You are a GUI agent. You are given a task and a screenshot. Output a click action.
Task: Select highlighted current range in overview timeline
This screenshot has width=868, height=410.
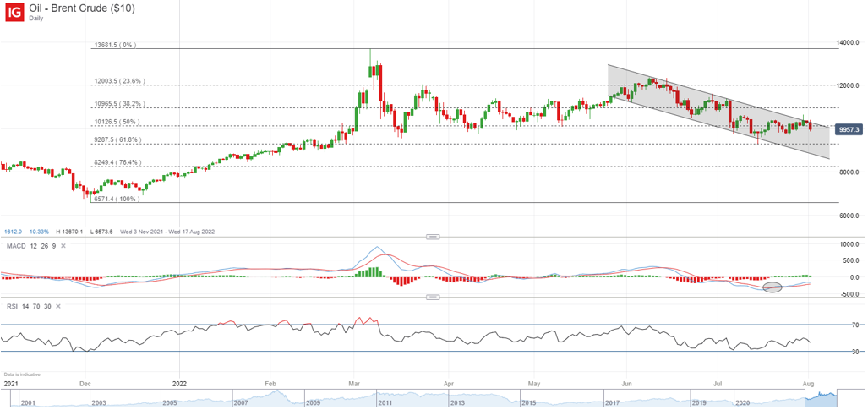tap(821, 399)
